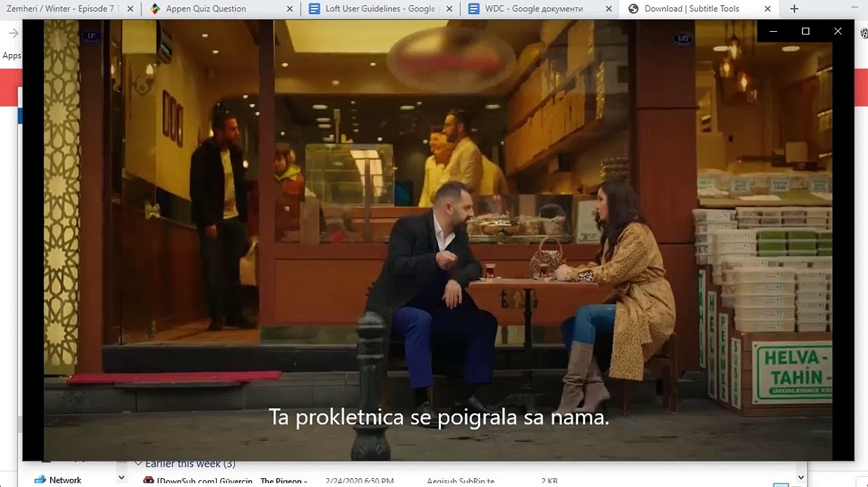Click the Network computer icon in Explorer
This screenshot has width=868, height=487.
click(x=39, y=480)
